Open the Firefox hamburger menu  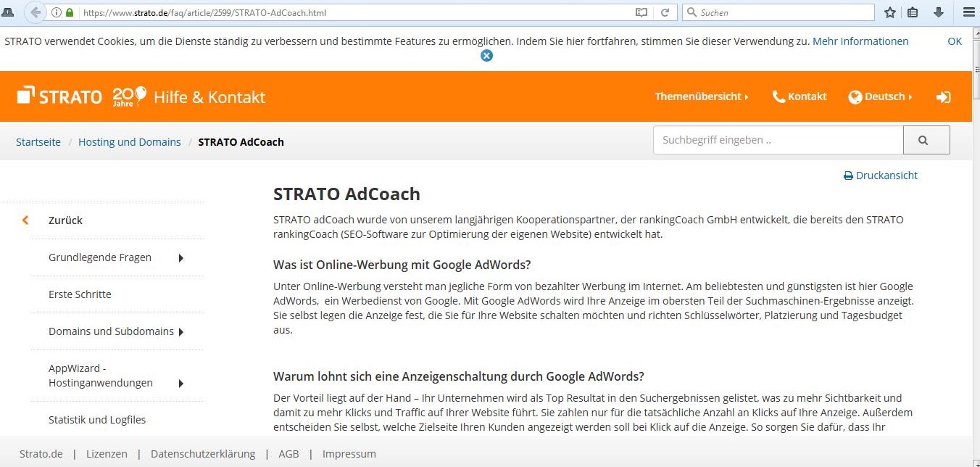[x=968, y=12]
